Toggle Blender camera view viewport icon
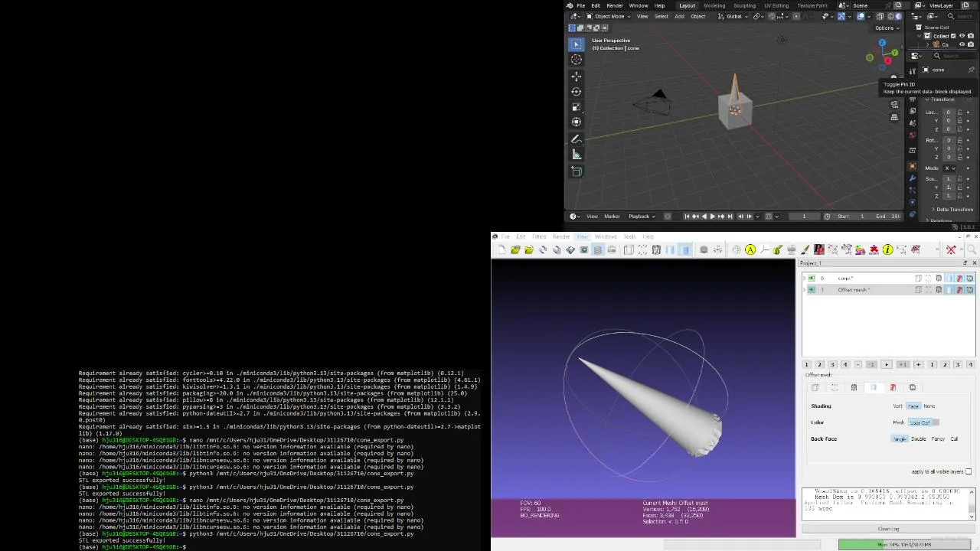The image size is (980, 551). tap(894, 104)
